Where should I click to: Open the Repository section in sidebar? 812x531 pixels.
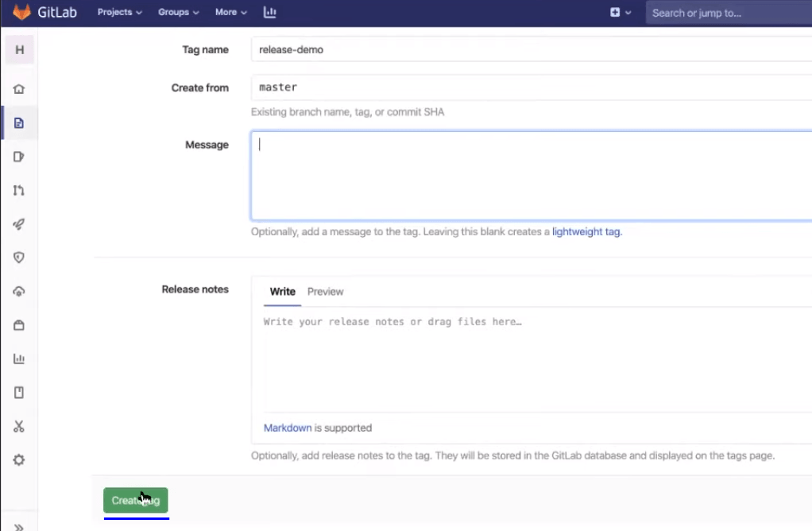19,122
